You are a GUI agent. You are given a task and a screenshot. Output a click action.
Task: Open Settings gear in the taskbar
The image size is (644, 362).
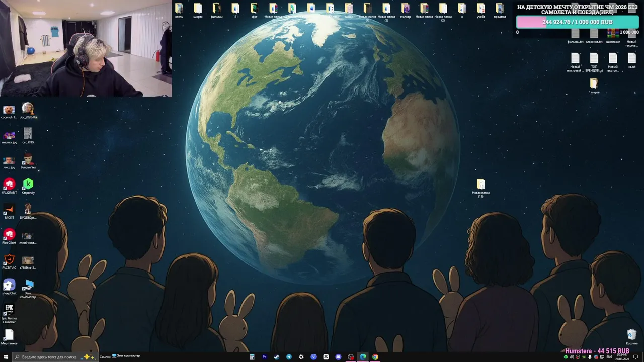(301, 357)
